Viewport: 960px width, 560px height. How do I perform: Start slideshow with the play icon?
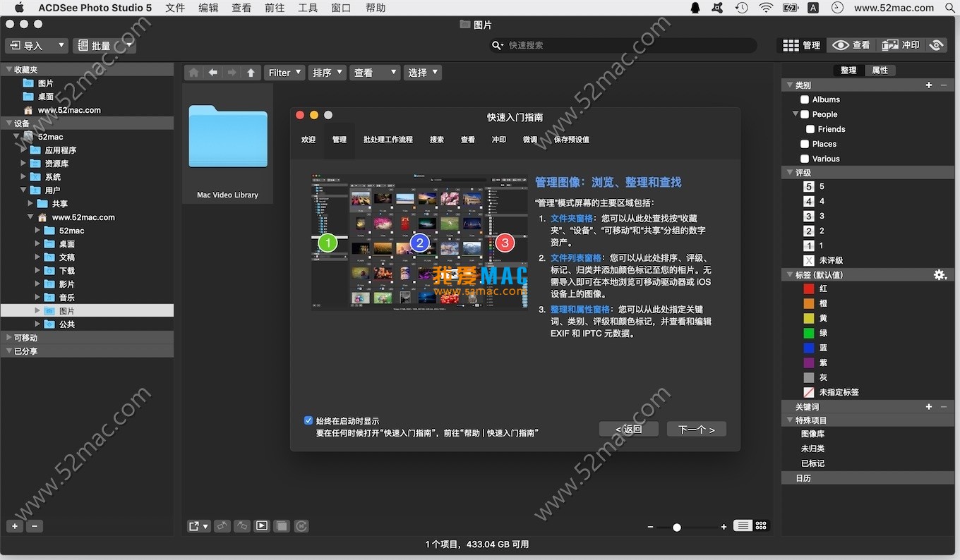[262, 526]
